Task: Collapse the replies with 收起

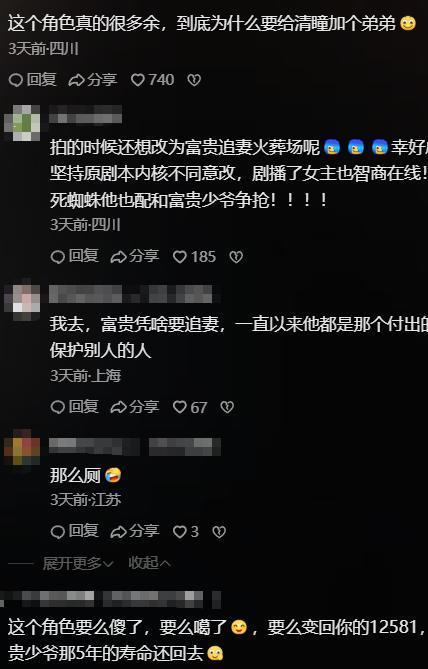Action: coord(149,563)
